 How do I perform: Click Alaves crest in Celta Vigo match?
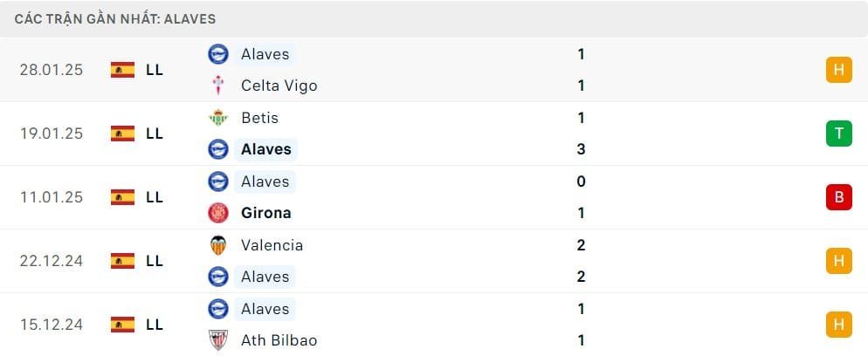[217, 54]
